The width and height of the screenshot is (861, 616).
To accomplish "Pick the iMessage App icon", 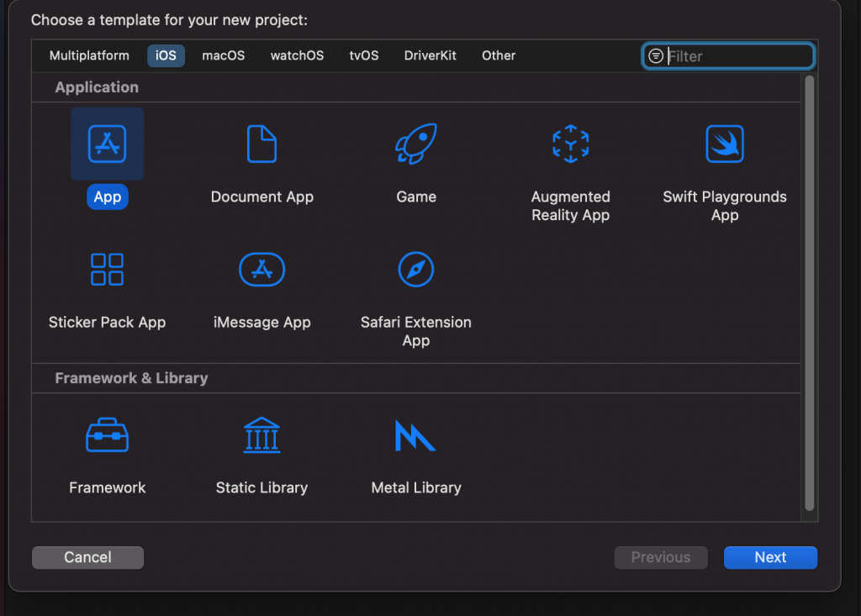I will click(262, 269).
